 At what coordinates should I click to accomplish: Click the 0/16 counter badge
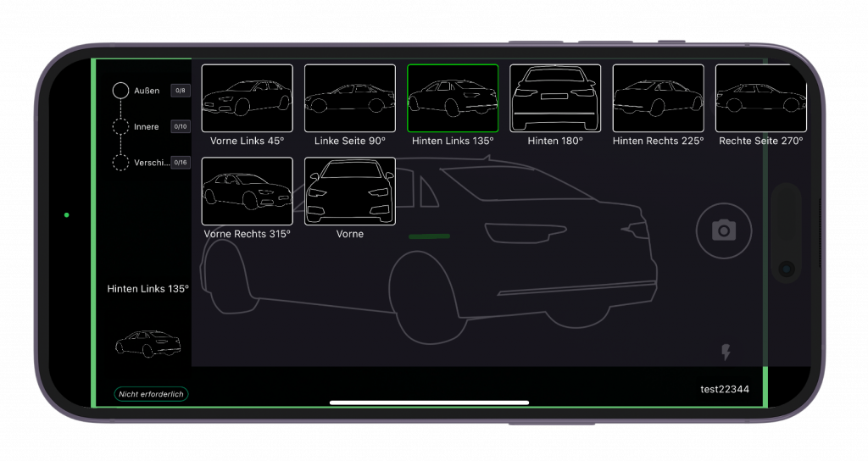tap(180, 162)
